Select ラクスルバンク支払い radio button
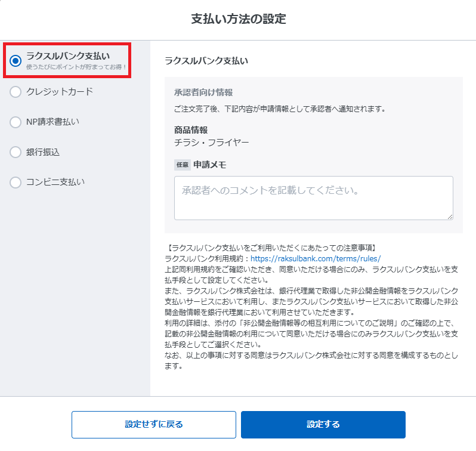The height and width of the screenshot is (451, 476). tap(16, 61)
